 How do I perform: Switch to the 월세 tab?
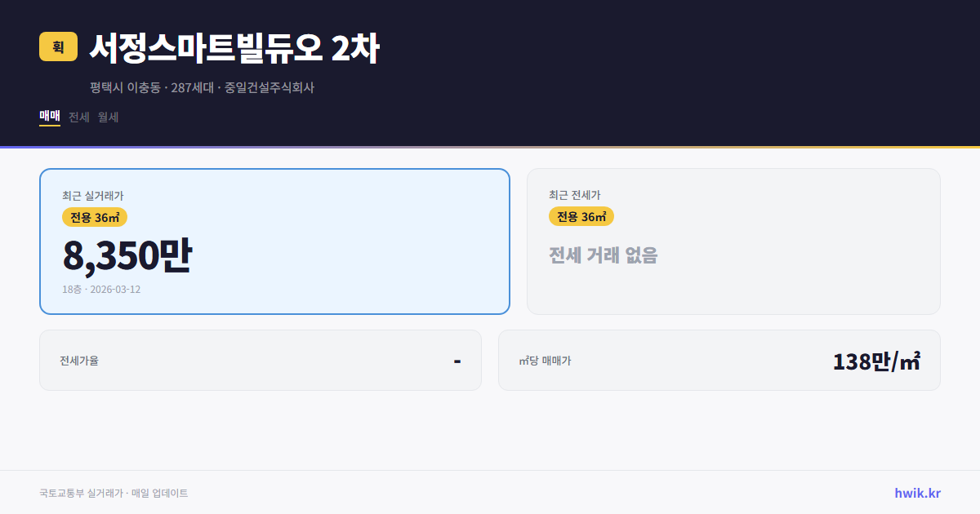[x=107, y=117]
